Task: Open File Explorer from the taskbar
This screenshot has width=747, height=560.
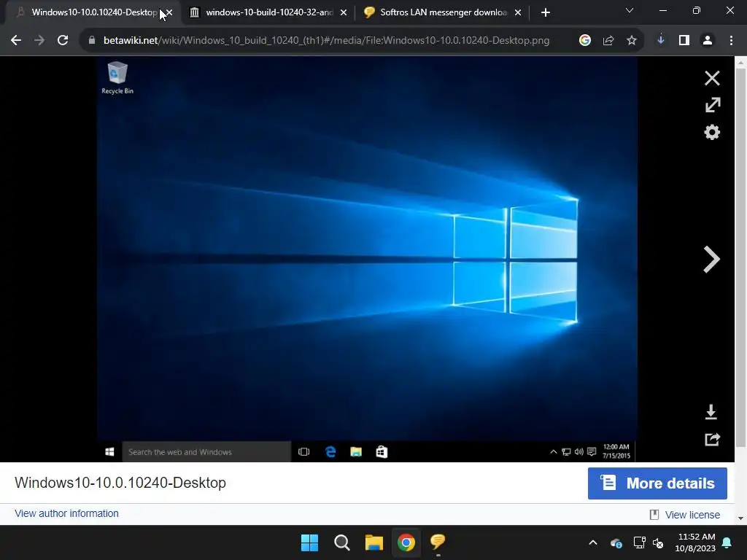Action: tap(374, 542)
